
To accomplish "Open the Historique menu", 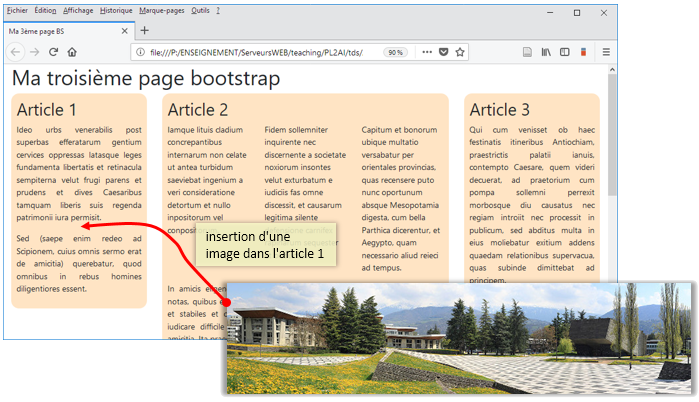I will pyautogui.click(x=116, y=10).
